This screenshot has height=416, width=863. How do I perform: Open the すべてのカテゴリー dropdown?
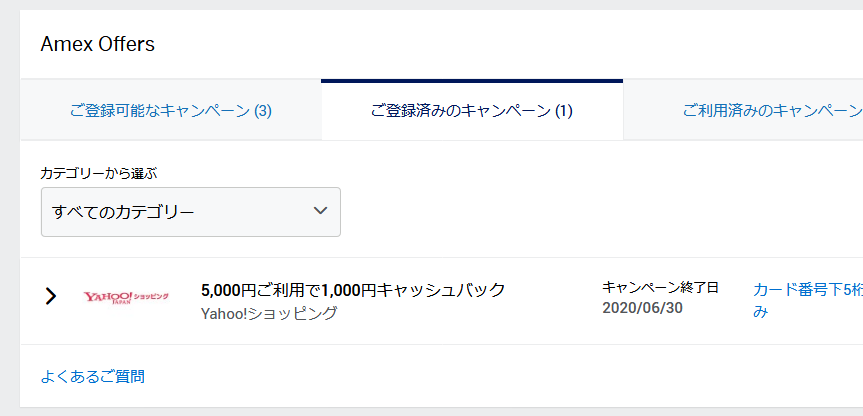(190, 212)
